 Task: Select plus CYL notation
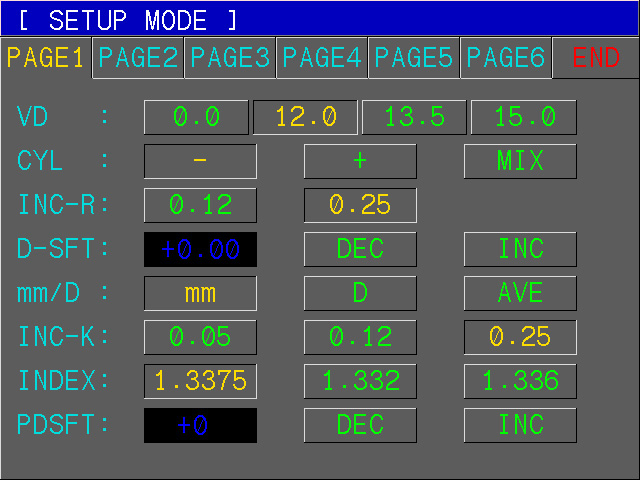[x=360, y=161]
